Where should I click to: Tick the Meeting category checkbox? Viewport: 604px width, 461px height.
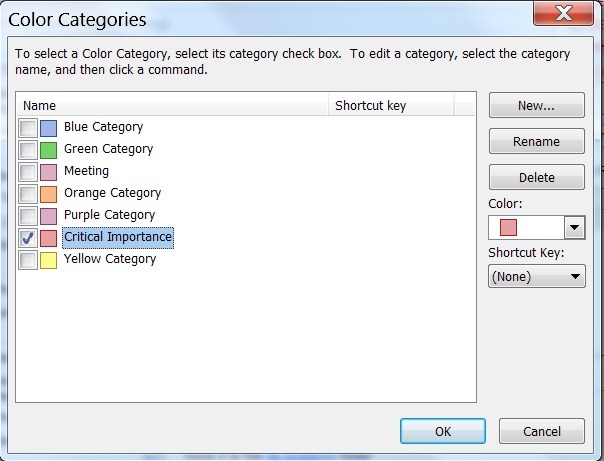tap(28, 172)
